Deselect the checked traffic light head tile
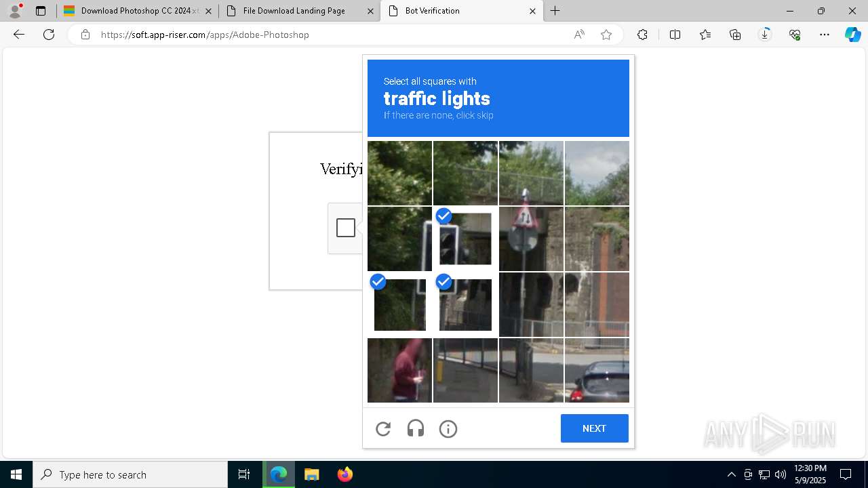 pos(465,239)
